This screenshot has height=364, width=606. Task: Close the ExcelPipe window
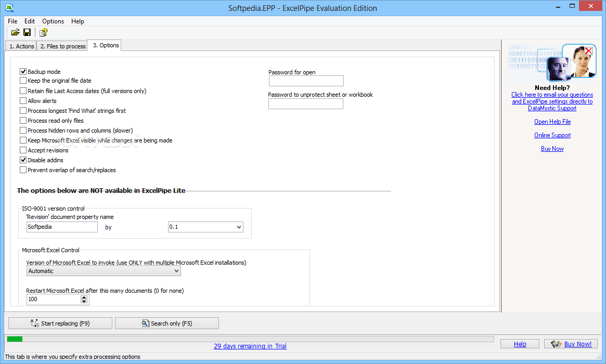[591, 6]
